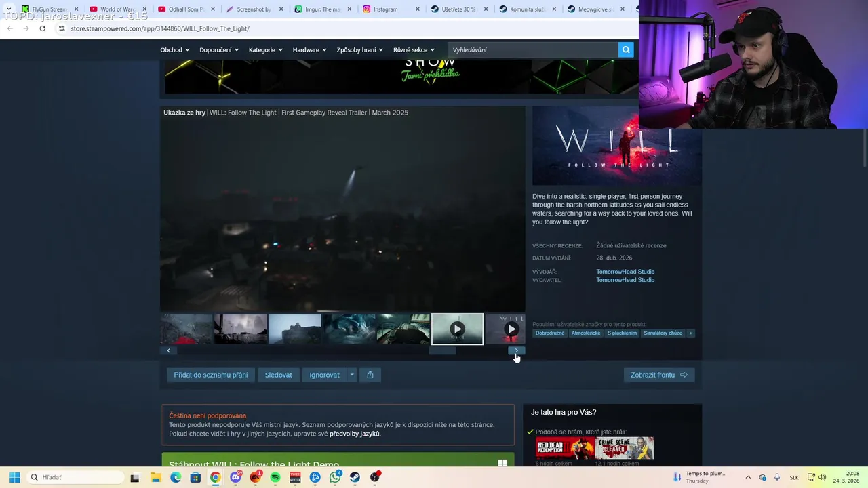Click the Sledovat button

tap(278, 375)
